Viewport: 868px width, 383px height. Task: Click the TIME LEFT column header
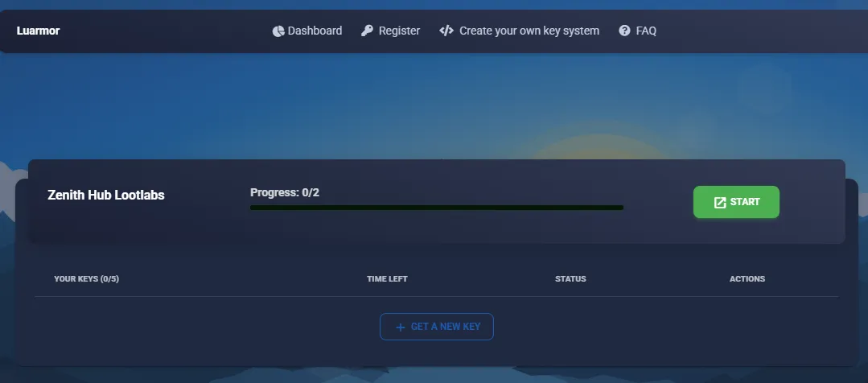pyautogui.click(x=387, y=279)
